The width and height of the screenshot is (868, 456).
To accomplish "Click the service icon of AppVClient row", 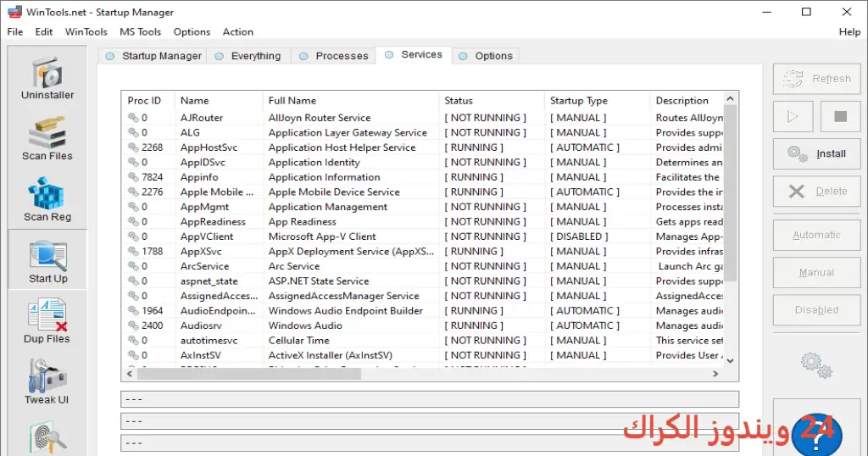I will [133, 236].
